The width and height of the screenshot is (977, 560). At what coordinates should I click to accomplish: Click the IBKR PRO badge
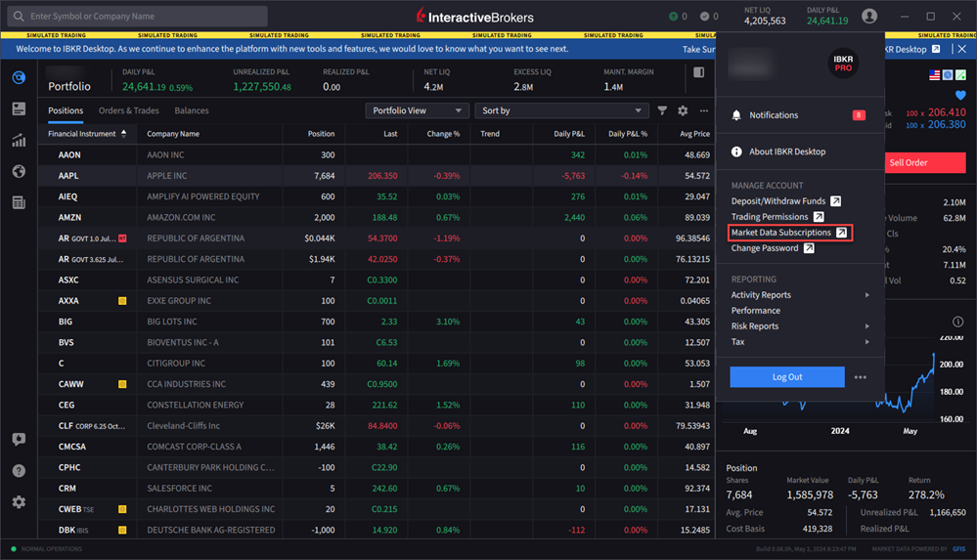click(x=843, y=64)
